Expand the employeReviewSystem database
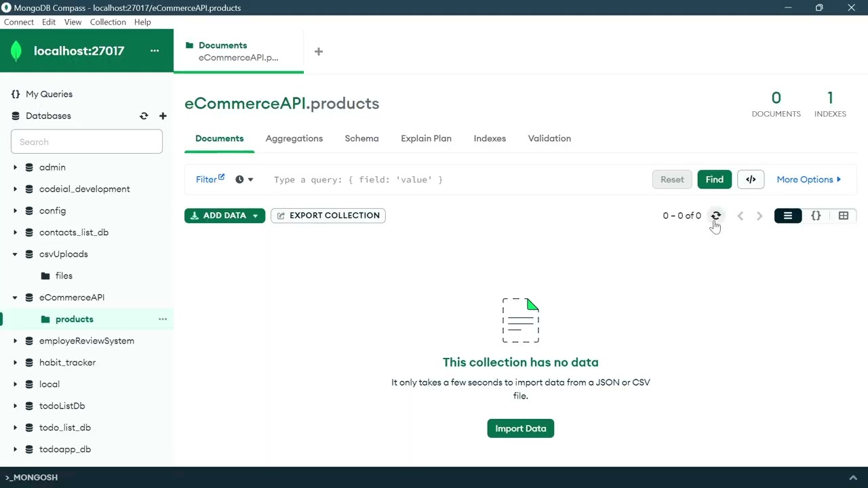 [x=15, y=341]
